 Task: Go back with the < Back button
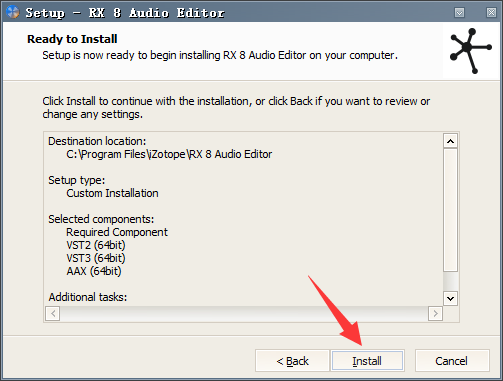pos(292,361)
